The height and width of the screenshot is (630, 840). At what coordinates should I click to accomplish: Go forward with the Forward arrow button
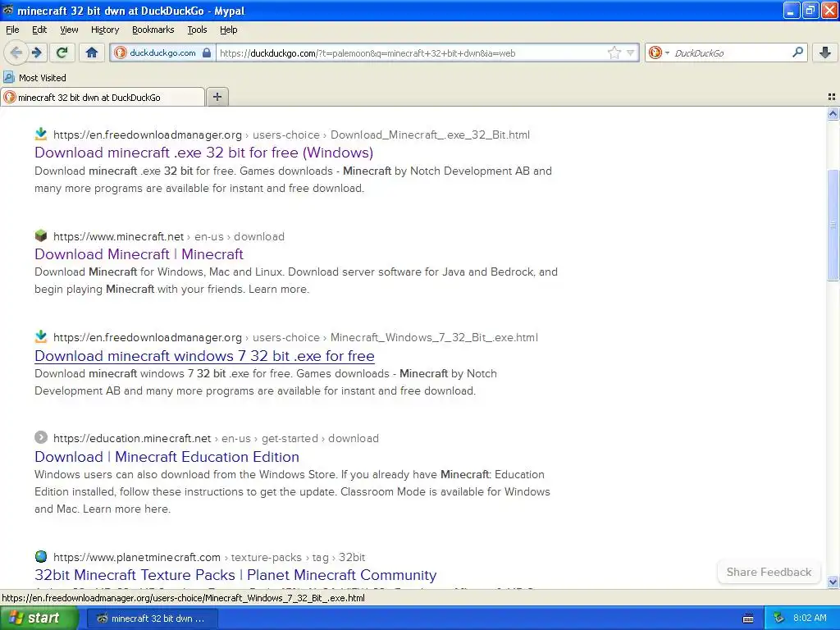pyautogui.click(x=36, y=52)
